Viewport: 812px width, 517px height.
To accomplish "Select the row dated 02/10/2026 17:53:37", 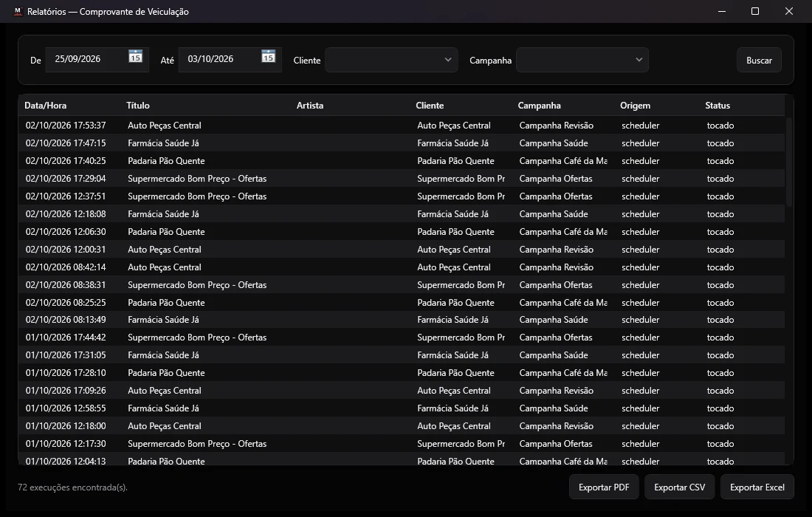I will [x=402, y=126].
